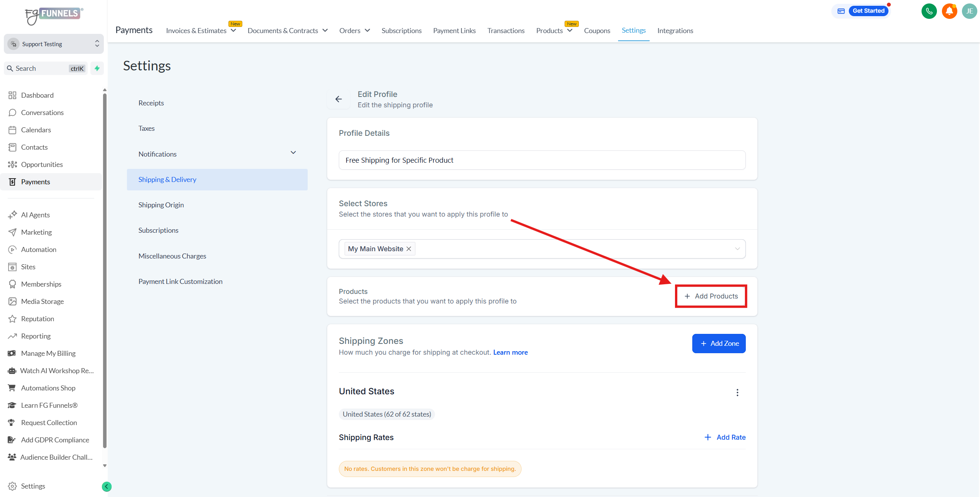Open the JE user avatar
The width and height of the screenshot is (980, 497).
tap(969, 11)
